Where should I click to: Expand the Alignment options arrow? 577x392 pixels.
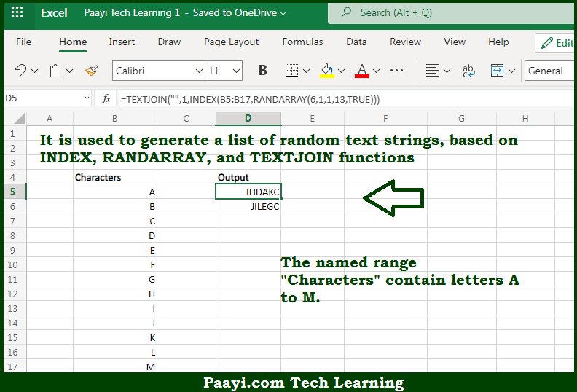[447, 71]
